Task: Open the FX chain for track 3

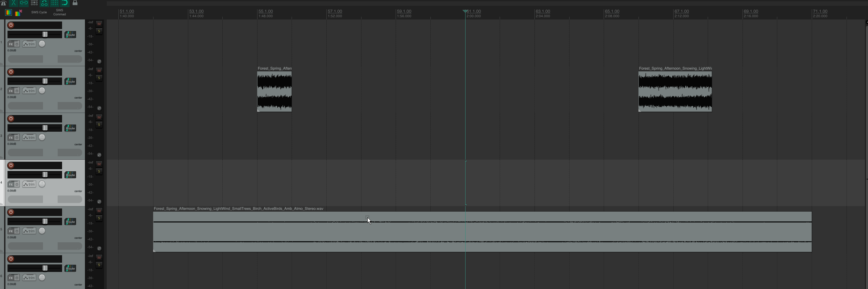Action: (11, 138)
